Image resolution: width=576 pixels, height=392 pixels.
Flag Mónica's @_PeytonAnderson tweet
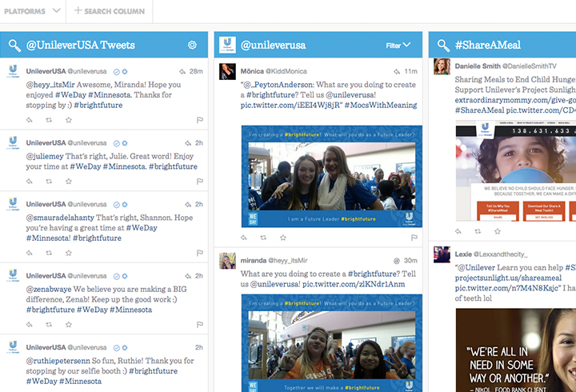pyautogui.click(x=414, y=238)
